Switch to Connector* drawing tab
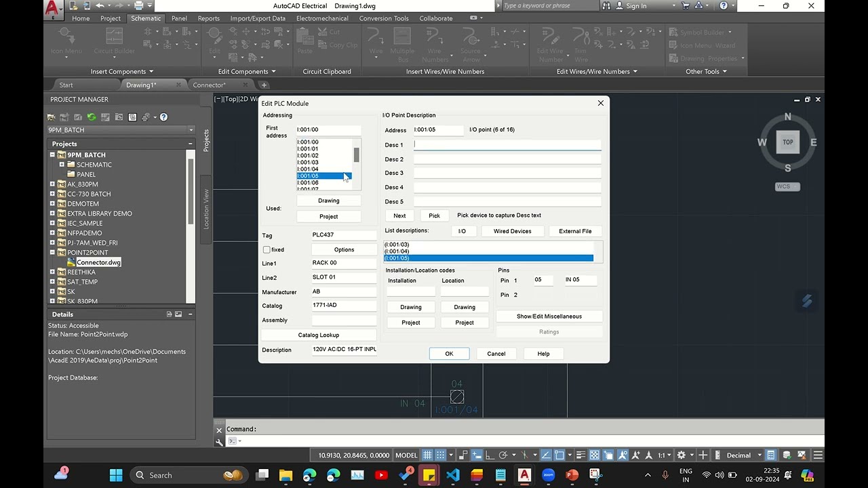The image size is (868, 488). click(209, 85)
